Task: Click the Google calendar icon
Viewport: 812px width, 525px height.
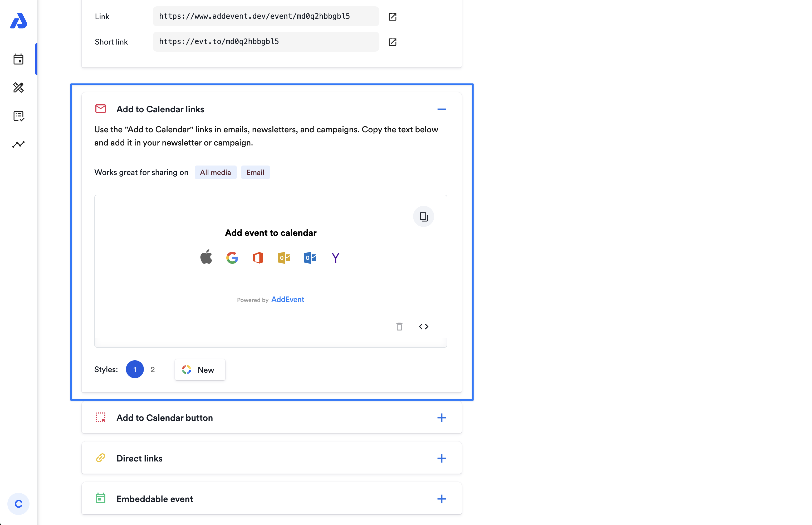Action: coord(232,257)
